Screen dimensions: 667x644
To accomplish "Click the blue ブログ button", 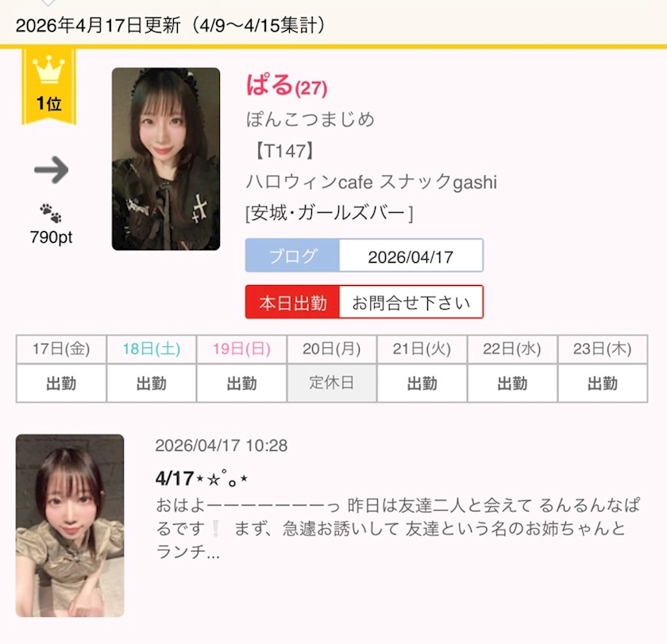I will click(293, 255).
